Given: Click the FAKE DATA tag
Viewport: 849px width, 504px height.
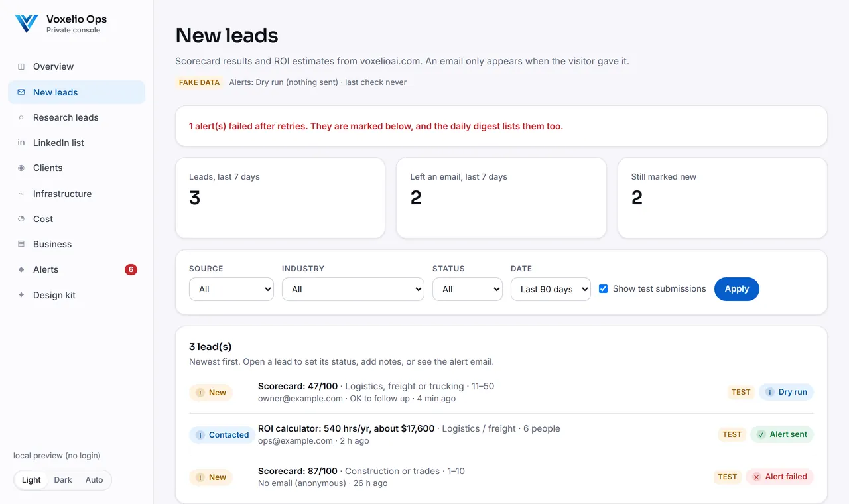Looking at the screenshot, I should [199, 82].
